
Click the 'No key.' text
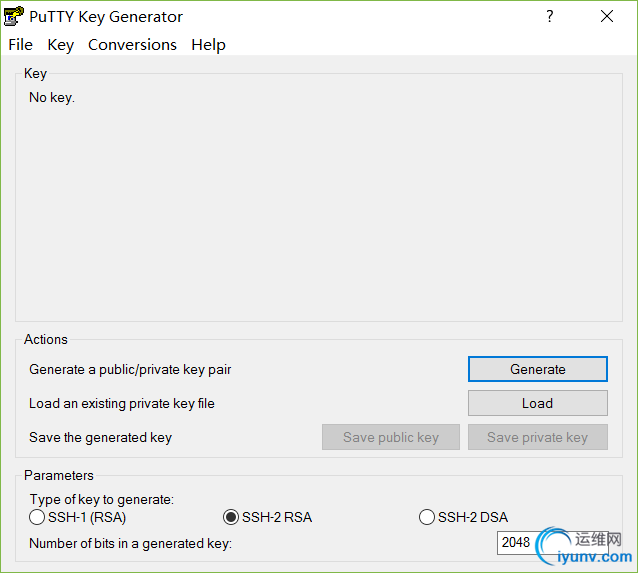(x=52, y=98)
